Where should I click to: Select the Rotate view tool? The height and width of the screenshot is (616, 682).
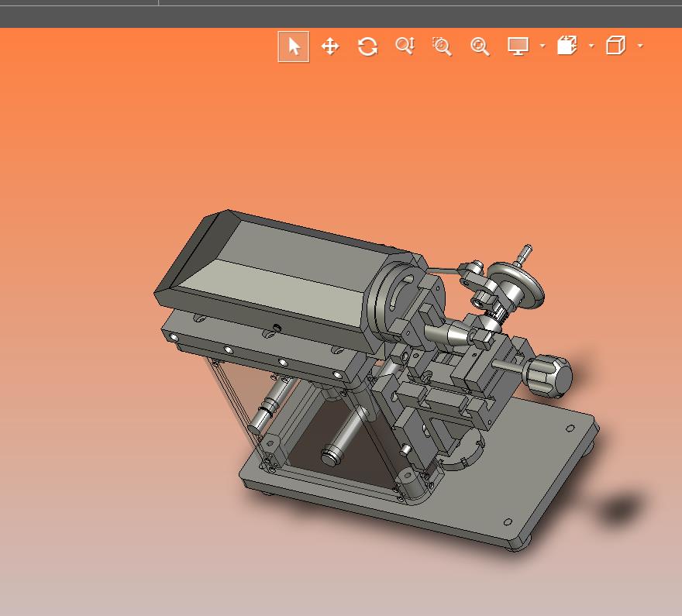coord(367,46)
